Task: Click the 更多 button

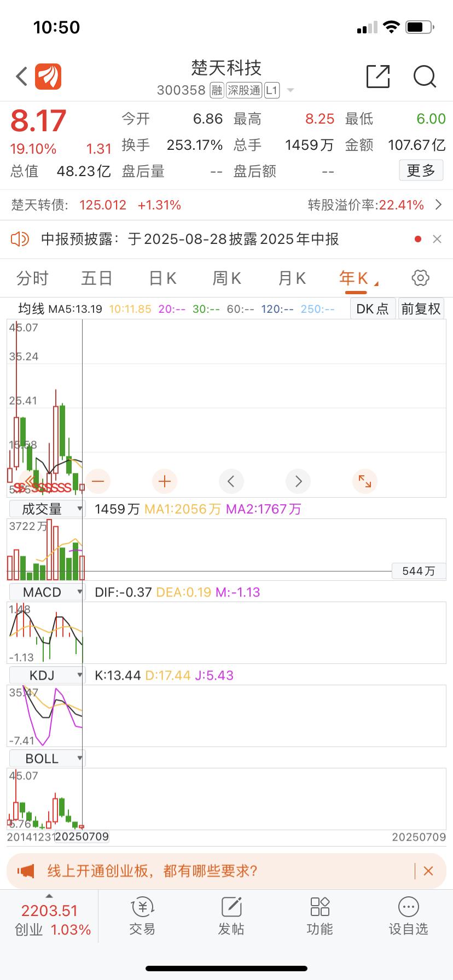Action: pyautogui.click(x=421, y=171)
